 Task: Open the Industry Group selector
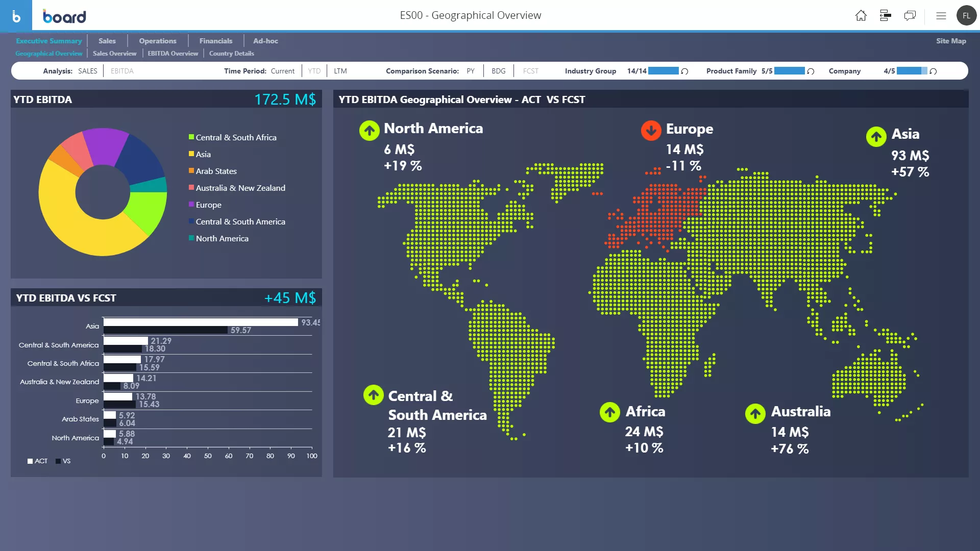point(590,71)
